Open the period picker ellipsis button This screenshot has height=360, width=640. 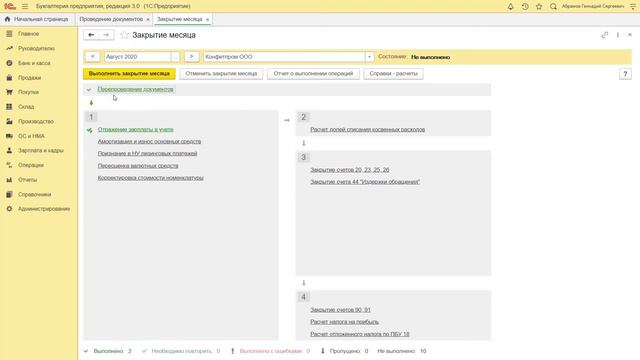[176, 57]
